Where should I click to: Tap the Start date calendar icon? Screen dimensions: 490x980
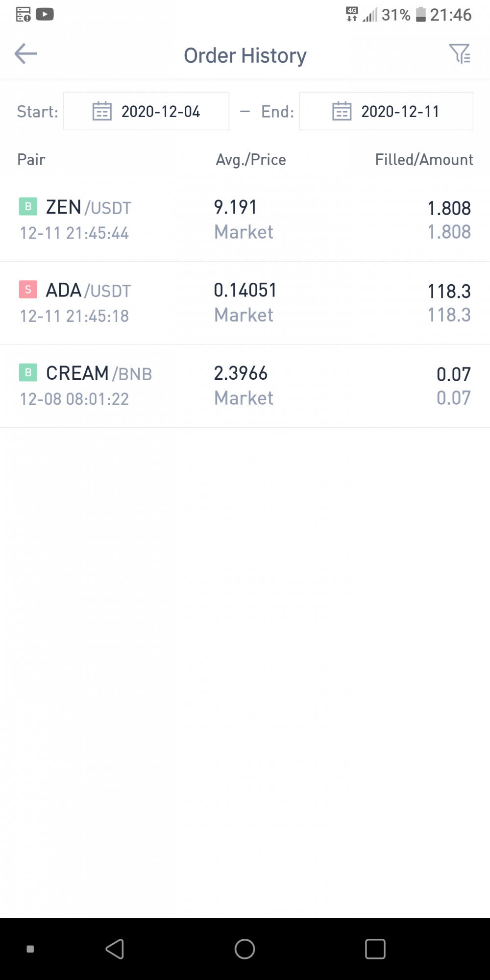pyautogui.click(x=102, y=111)
